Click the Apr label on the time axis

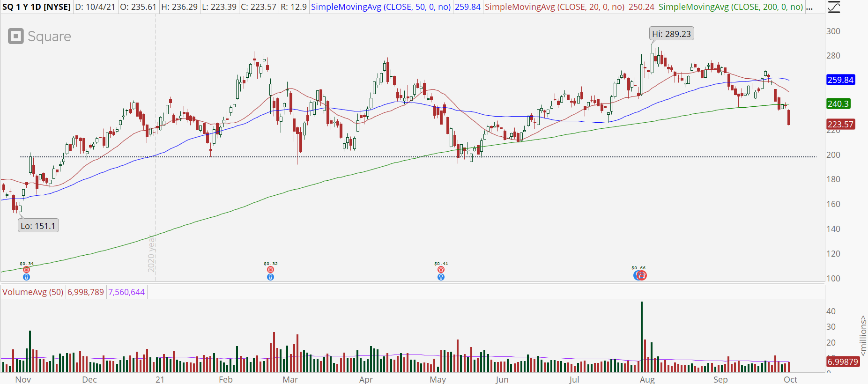pos(366,379)
